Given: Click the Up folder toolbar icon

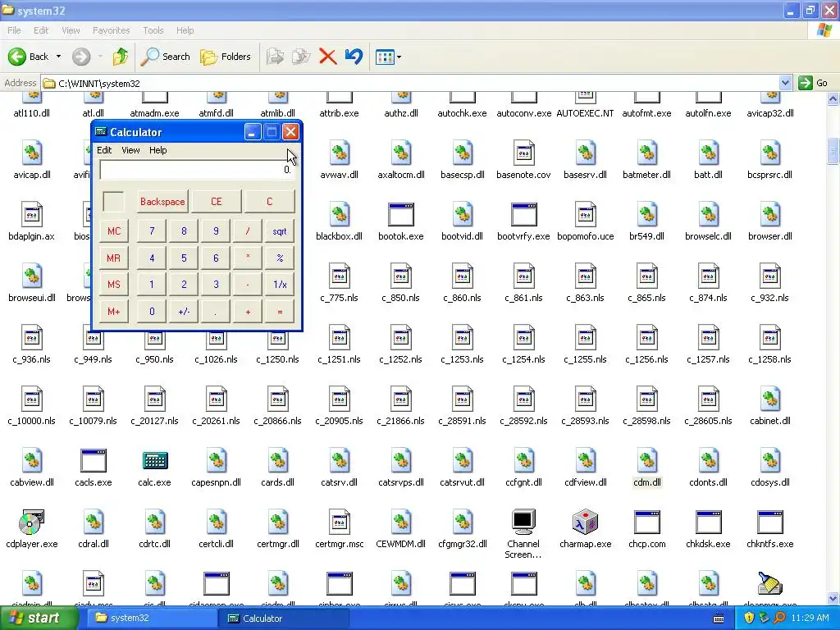Looking at the screenshot, I should tap(121, 57).
